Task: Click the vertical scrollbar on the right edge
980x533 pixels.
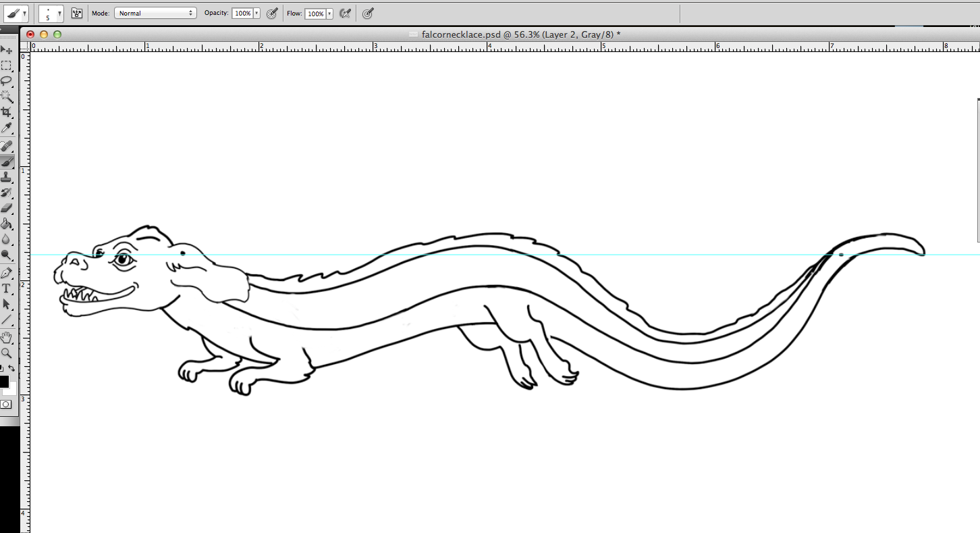Action: click(x=978, y=170)
